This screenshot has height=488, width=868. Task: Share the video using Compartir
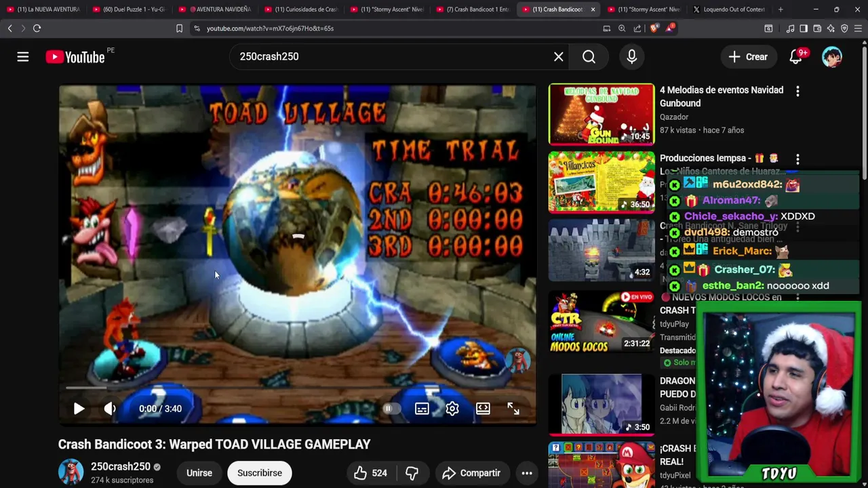pos(471,473)
